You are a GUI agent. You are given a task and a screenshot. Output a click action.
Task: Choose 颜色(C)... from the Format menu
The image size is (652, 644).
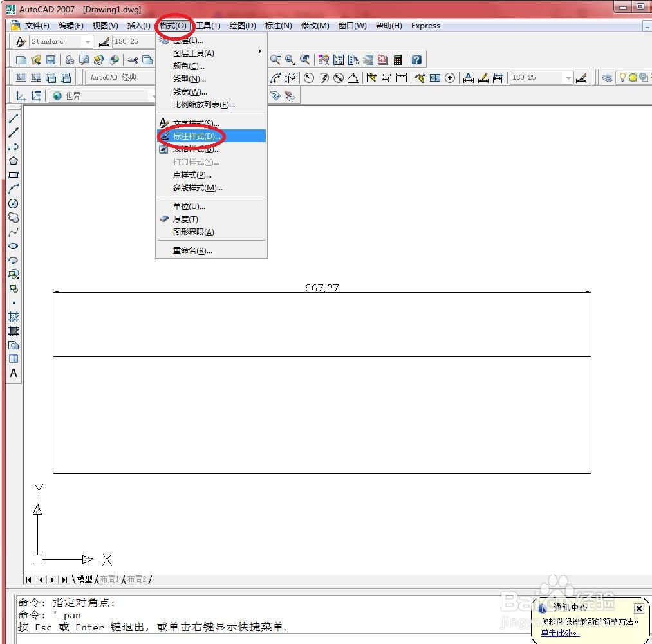click(212, 66)
